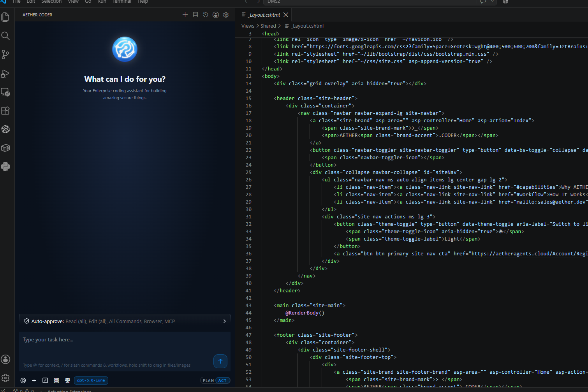This screenshot has height=392, width=588.
Task: Click the DMS2 command center search box
Action: point(370,2)
